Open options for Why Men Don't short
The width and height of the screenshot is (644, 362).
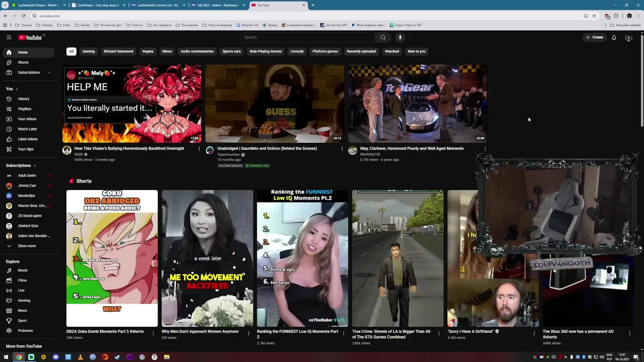[248, 333]
